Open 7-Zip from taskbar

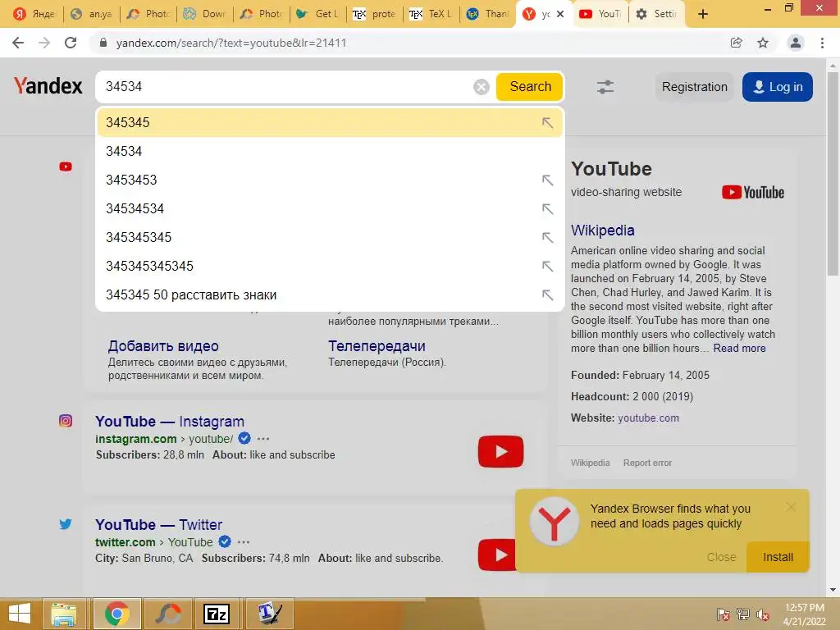217,614
